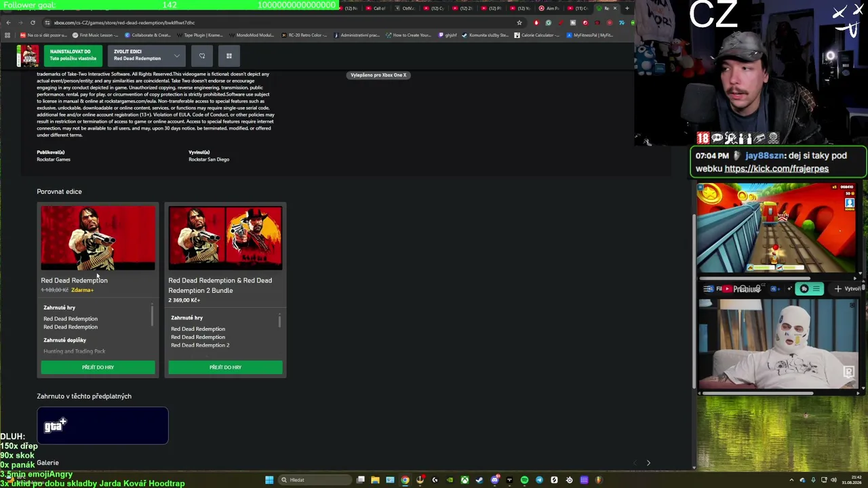868x488 pixels.
Task: Open the 'MyFitnessPal' bookmark
Action: pos(590,35)
